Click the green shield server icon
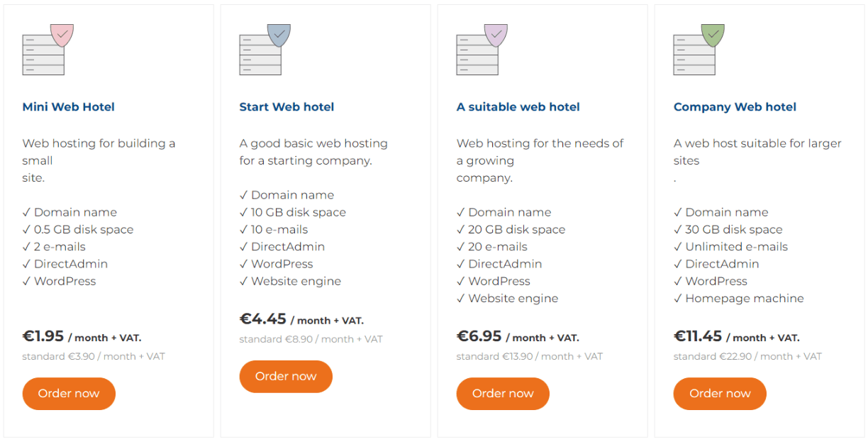Image resolution: width=868 pixels, height=442 pixels. [699, 50]
